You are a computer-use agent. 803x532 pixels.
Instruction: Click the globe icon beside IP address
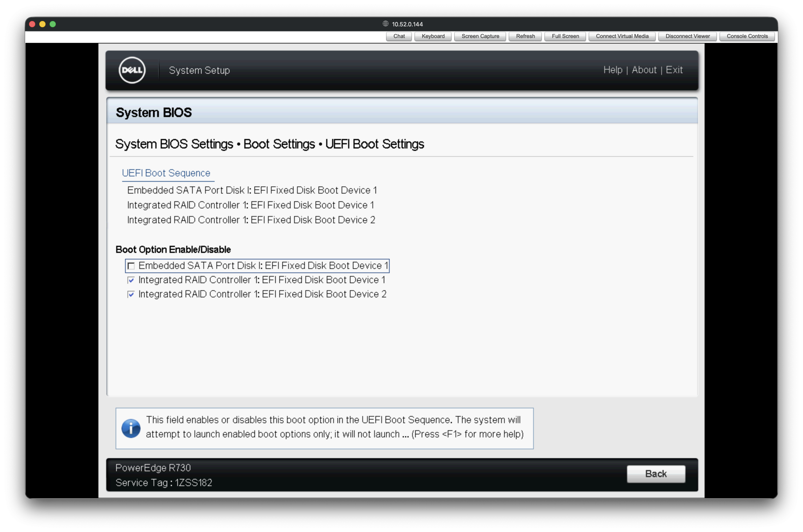point(386,24)
